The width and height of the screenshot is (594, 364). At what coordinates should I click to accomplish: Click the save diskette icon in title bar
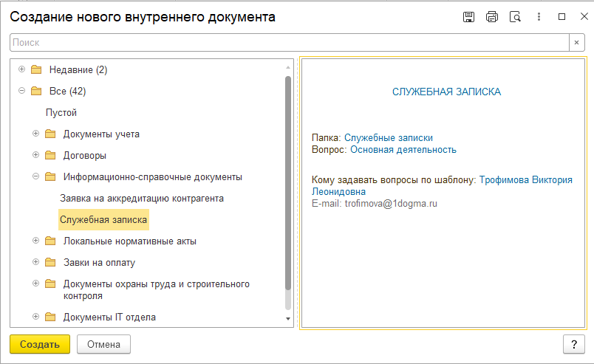click(x=468, y=17)
